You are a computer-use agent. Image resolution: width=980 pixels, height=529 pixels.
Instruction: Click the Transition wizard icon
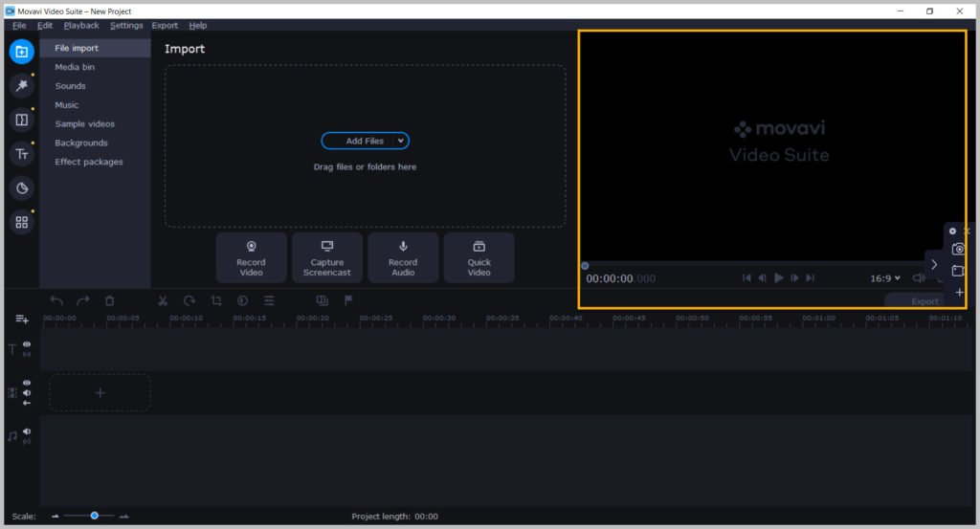click(322, 301)
